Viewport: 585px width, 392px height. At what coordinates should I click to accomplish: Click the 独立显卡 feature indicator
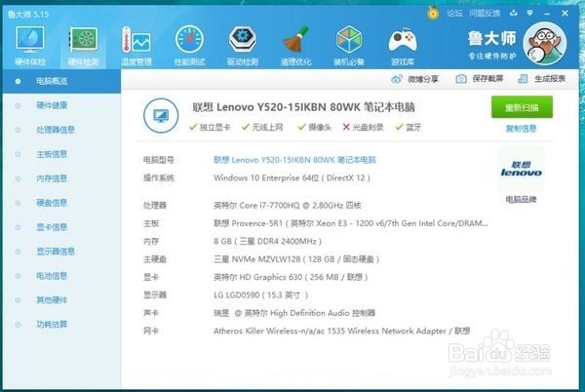210,127
